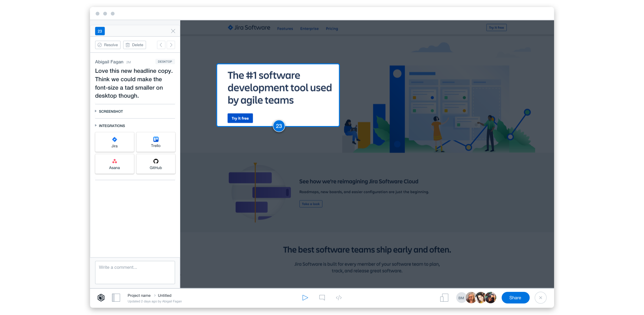644x315 pixels.
Task: Click the round close button beside Share
Action: (540, 297)
